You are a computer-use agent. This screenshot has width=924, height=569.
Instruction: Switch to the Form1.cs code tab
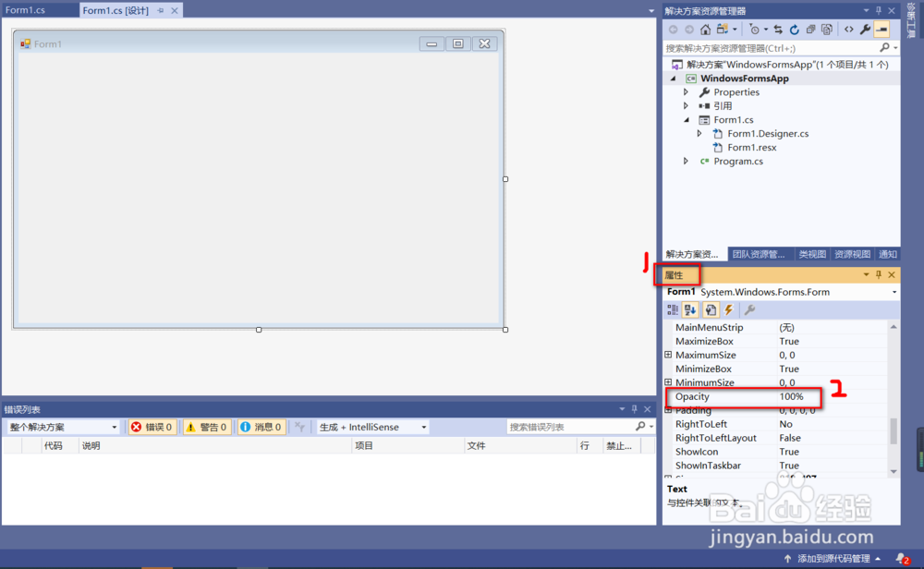pyautogui.click(x=25, y=10)
